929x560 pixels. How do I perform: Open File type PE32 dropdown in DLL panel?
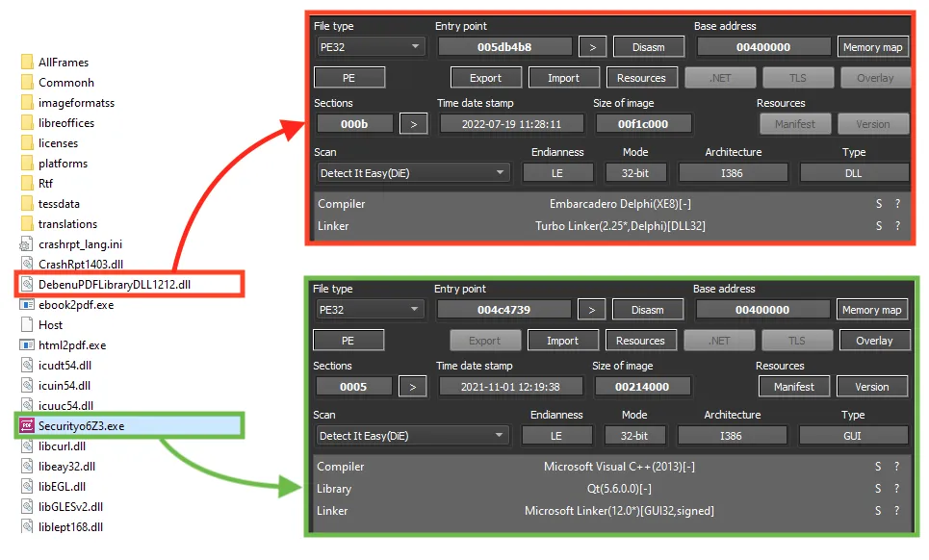point(371,47)
